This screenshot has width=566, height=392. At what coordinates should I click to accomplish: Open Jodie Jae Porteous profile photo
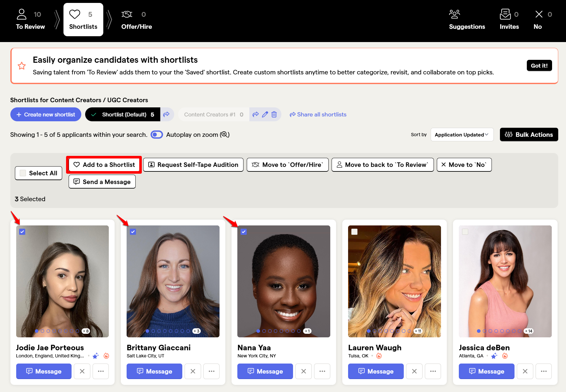pos(62,281)
